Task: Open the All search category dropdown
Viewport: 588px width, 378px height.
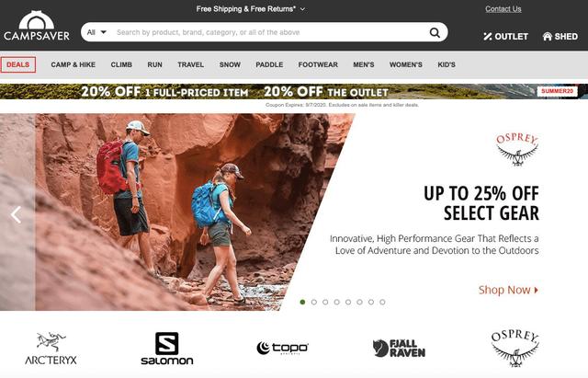Action: click(x=96, y=32)
